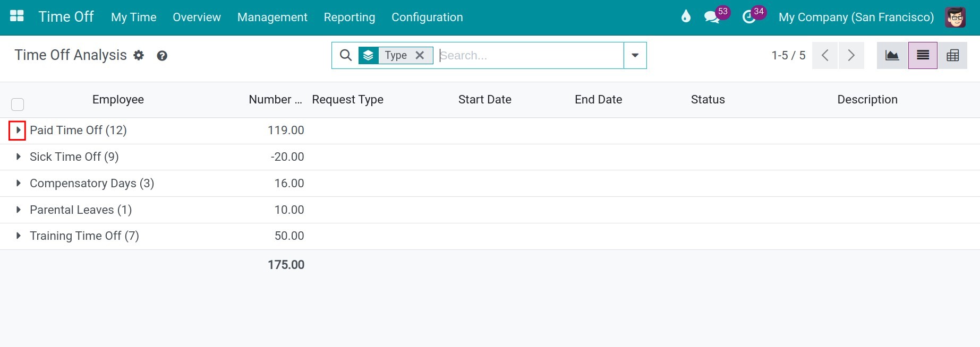
Task: Click the Time Off Analysis breadcrumb title
Action: [71, 55]
